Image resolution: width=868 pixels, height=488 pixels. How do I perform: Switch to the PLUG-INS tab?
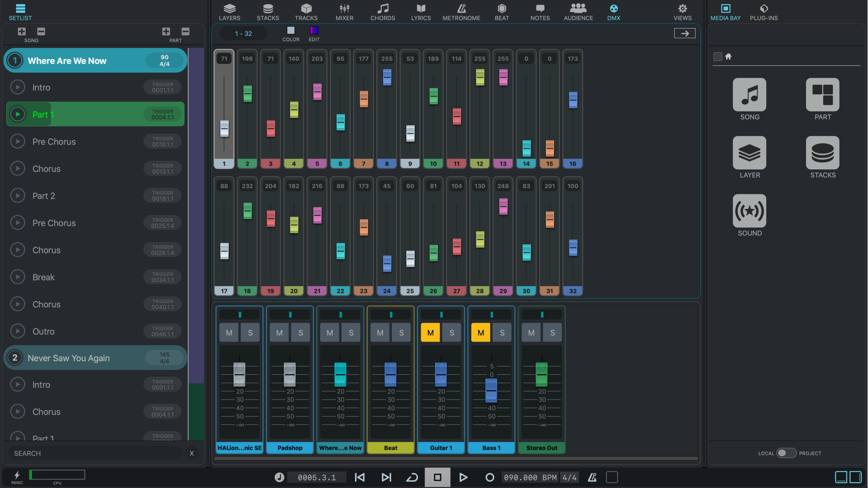click(763, 12)
